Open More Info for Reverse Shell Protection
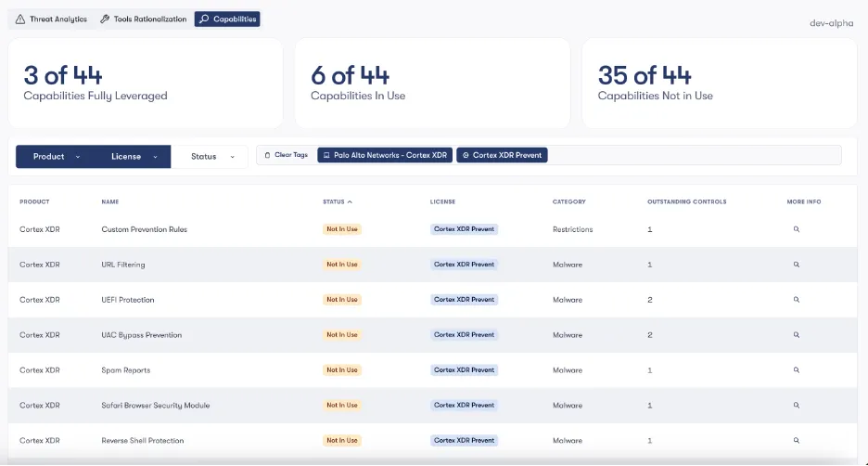 point(796,441)
